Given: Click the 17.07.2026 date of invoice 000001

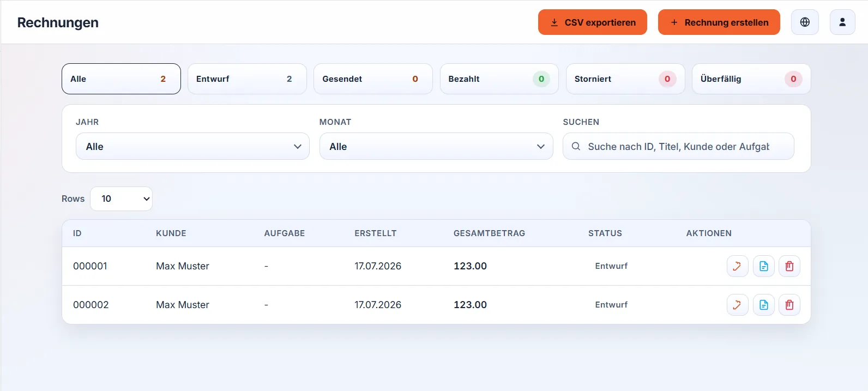Looking at the screenshot, I should (378, 266).
